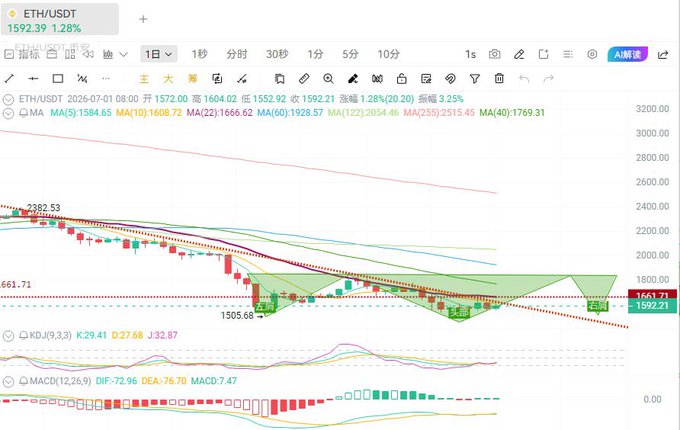Click the multi-chart grid icon
This screenshot has height=430, width=680.
(70, 54)
